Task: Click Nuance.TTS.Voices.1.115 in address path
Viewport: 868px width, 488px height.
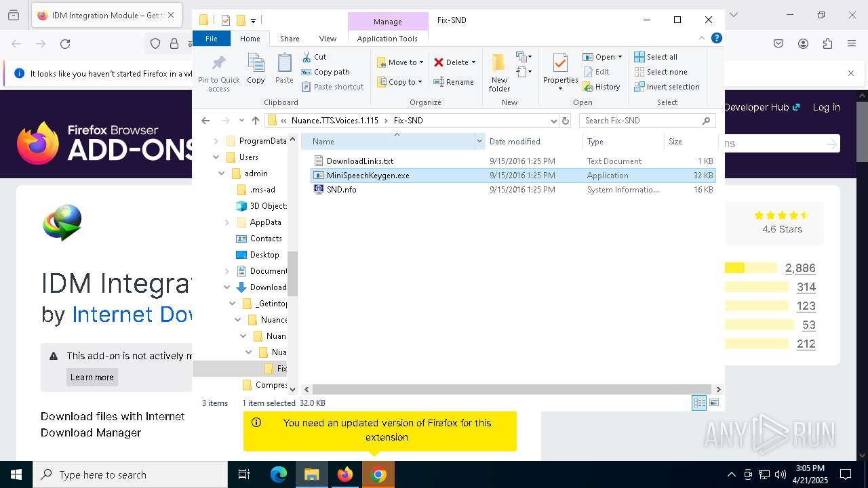Action: [x=335, y=121]
